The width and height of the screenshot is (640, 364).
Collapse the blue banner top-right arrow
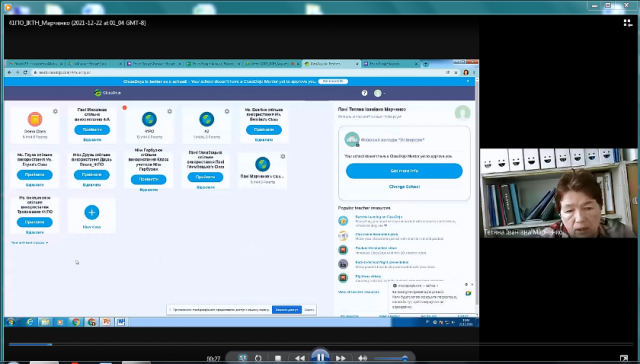(468, 81)
